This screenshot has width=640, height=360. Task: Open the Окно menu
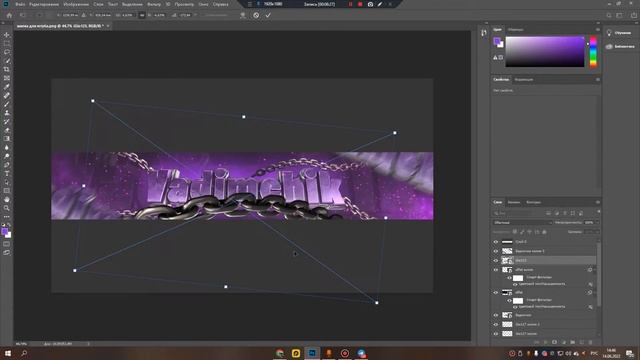[203, 4]
